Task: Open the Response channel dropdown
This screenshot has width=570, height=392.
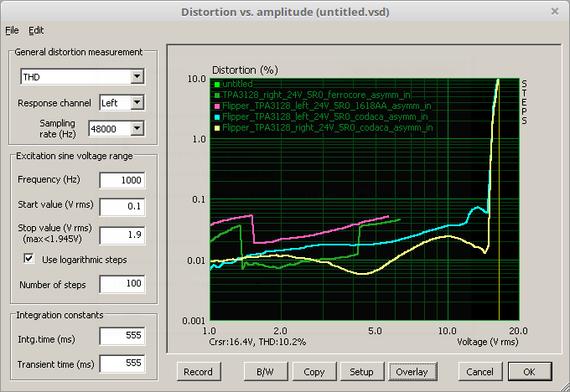Action: (137, 103)
